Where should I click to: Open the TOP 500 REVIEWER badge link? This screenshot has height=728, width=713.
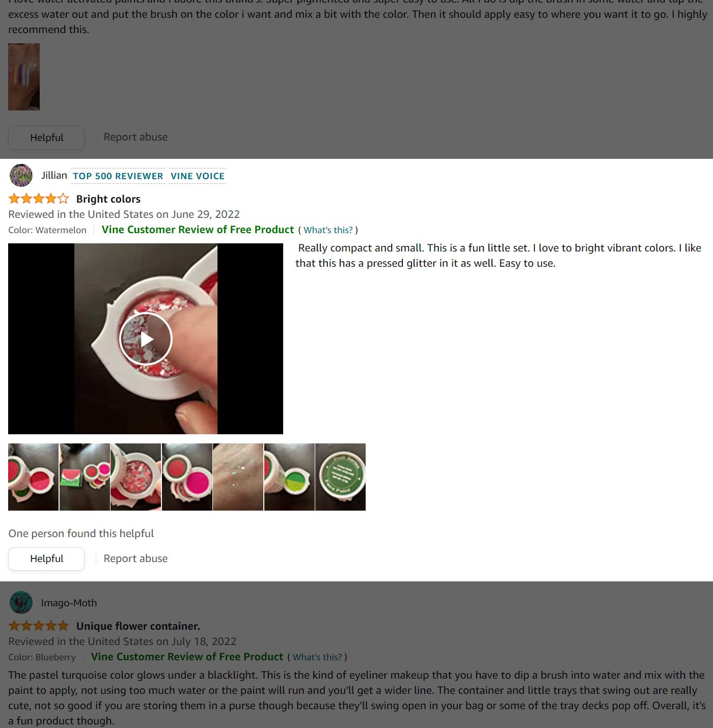(x=118, y=176)
